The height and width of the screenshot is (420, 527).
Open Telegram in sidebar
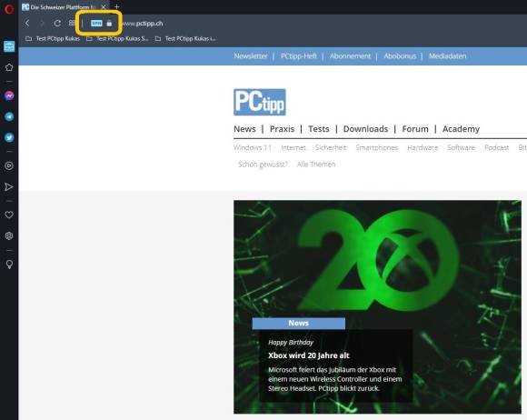pos(9,116)
